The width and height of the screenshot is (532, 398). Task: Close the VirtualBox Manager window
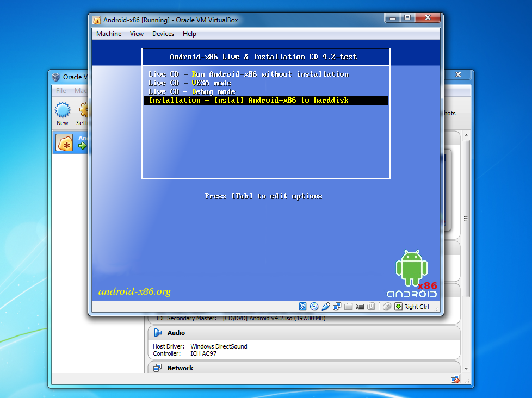458,74
